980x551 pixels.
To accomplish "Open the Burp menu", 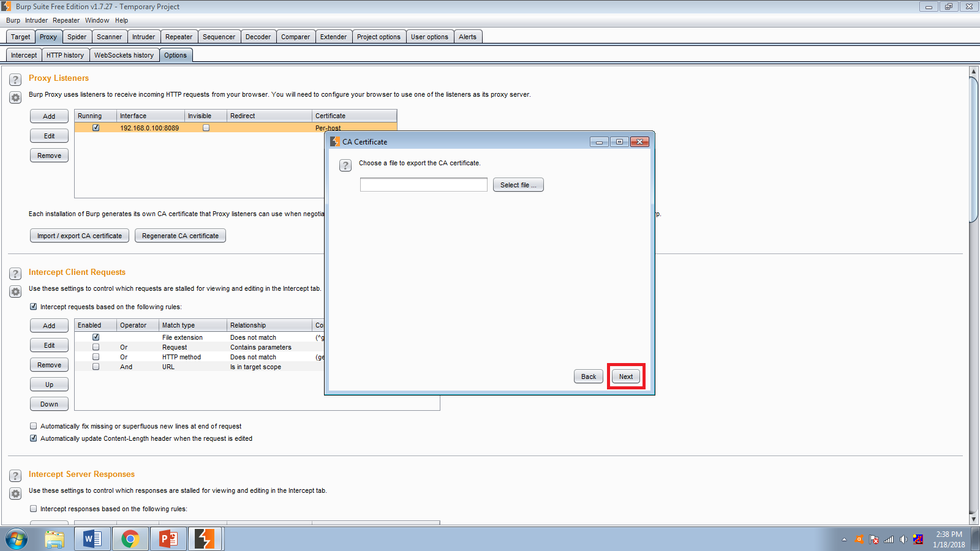I will pyautogui.click(x=13, y=20).
